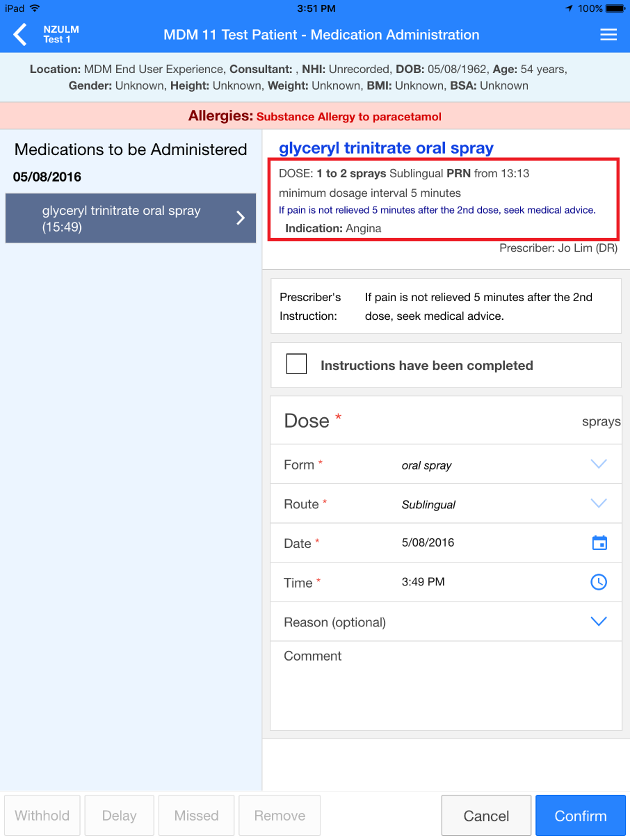Viewport: 630px width, 840px height.
Task: Expand the Reason (optional) dropdown
Action: 599,621
